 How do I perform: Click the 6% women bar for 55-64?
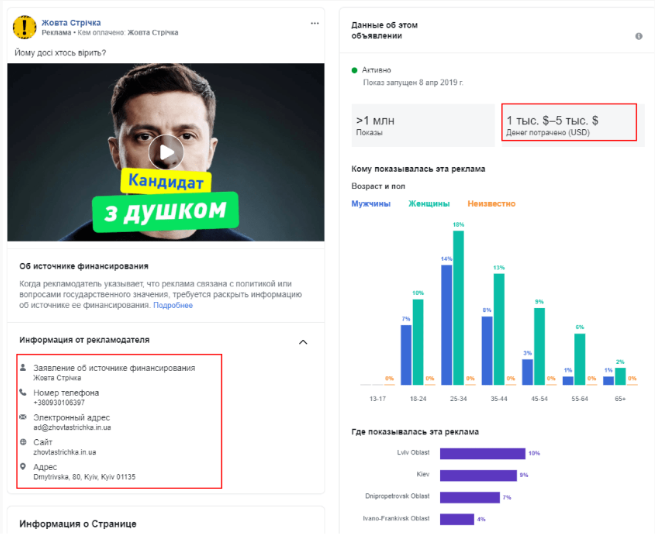tap(580, 359)
